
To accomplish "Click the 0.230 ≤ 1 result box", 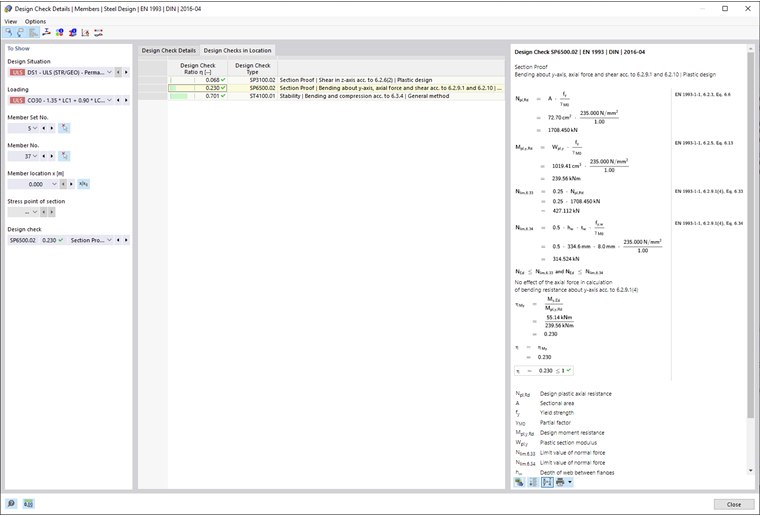I will click(x=544, y=371).
